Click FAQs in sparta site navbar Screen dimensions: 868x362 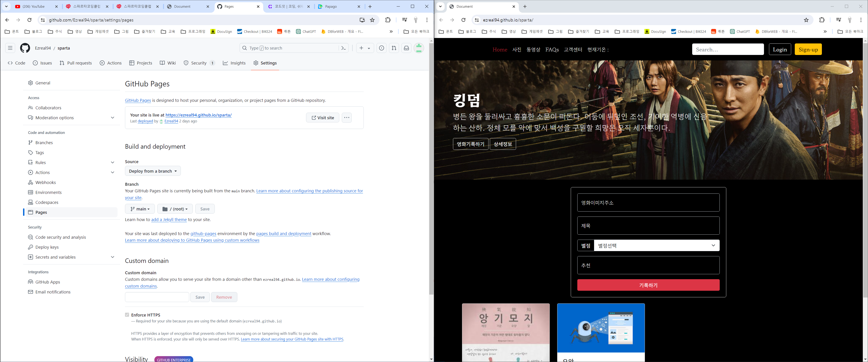pos(552,50)
